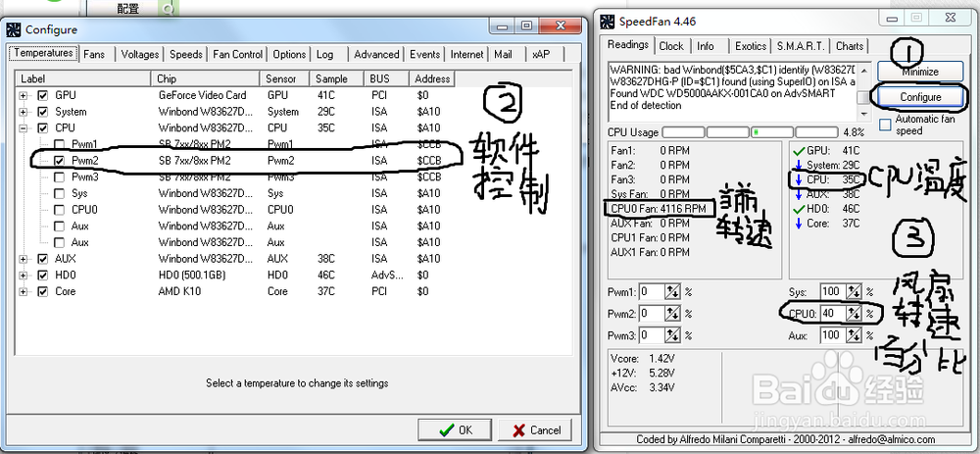Uncheck the CPU temperature checkbox
The image size is (980, 454).
pos(42,128)
